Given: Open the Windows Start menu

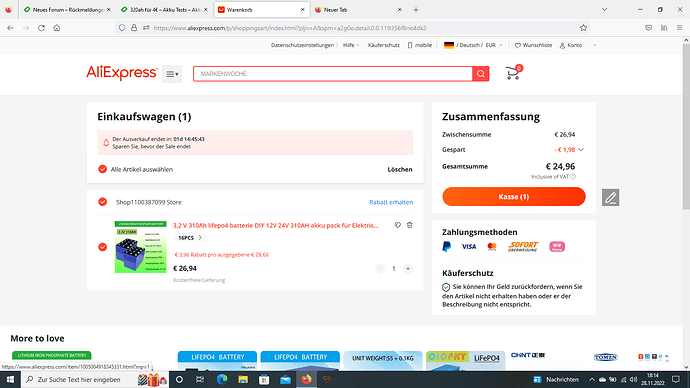Looking at the screenshot, I should (10, 379).
